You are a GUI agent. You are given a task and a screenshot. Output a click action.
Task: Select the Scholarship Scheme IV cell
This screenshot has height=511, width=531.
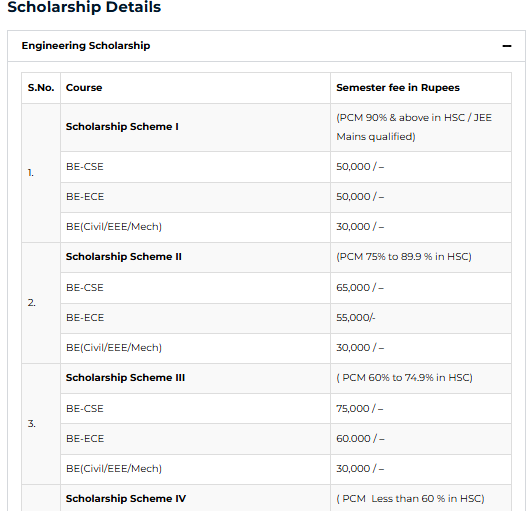(126, 498)
